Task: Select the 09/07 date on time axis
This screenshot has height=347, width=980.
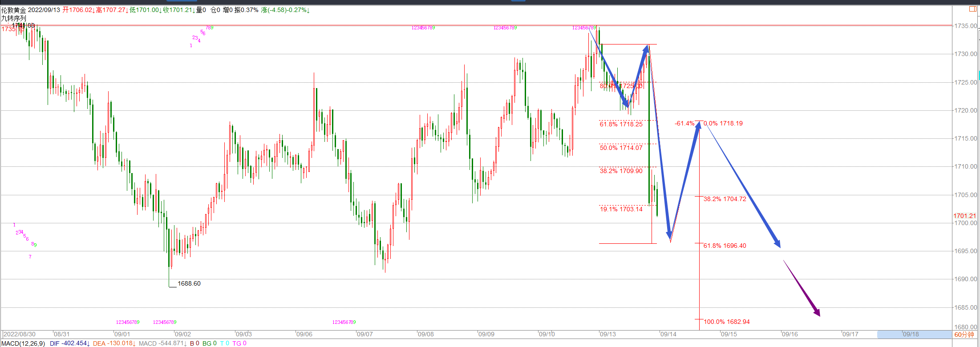Action: coord(365,334)
